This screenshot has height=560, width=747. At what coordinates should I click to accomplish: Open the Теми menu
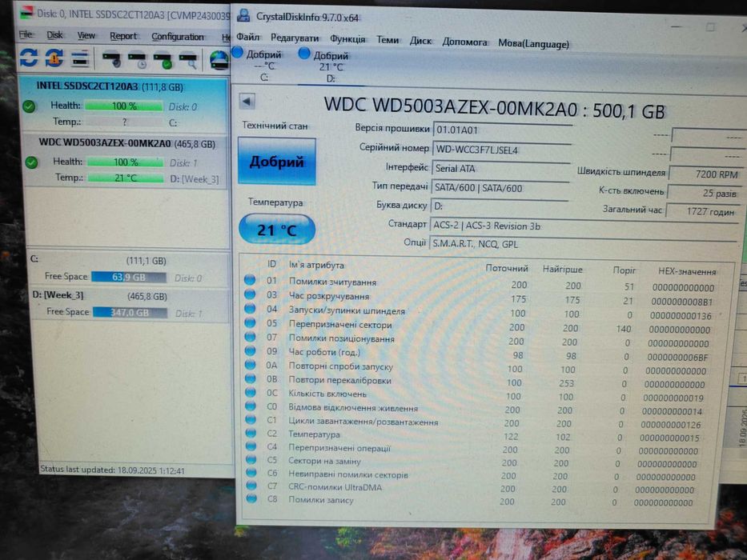tap(388, 40)
